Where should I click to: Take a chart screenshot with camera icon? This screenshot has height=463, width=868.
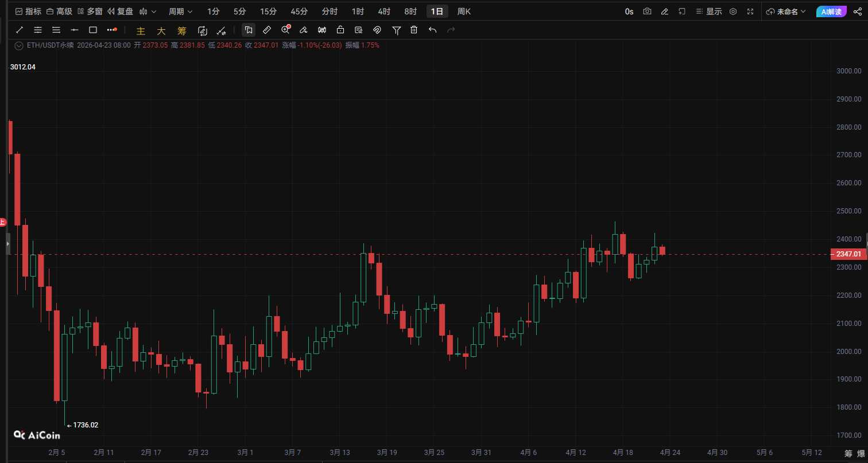tap(648, 11)
